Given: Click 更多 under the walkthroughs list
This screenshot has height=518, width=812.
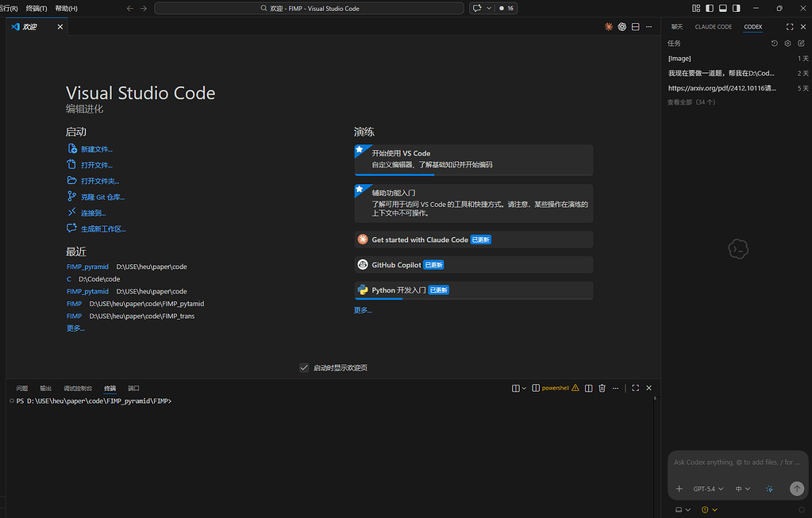Looking at the screenshot, I should [363, 310].
